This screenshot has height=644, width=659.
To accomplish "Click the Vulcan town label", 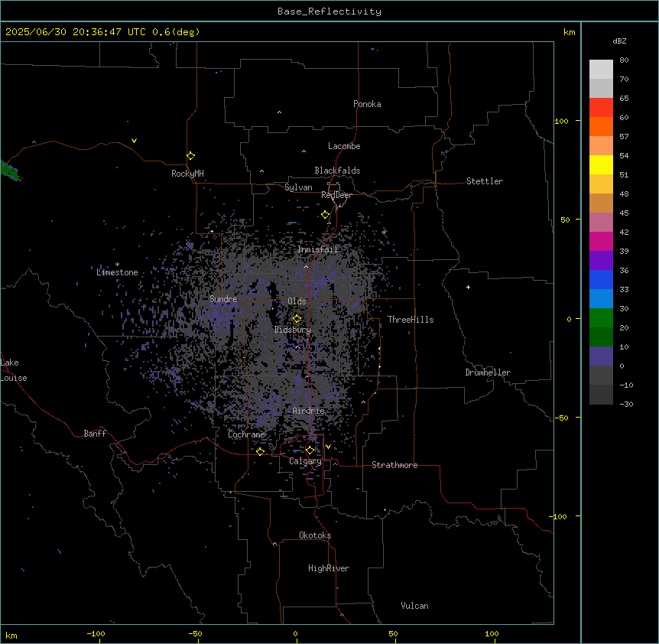I will click(x=415, y=606).
